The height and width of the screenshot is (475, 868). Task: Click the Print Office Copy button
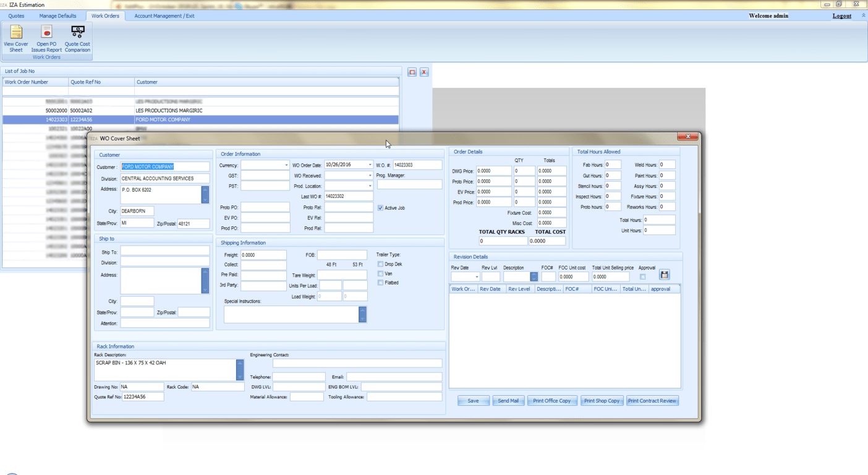point(551,401)
